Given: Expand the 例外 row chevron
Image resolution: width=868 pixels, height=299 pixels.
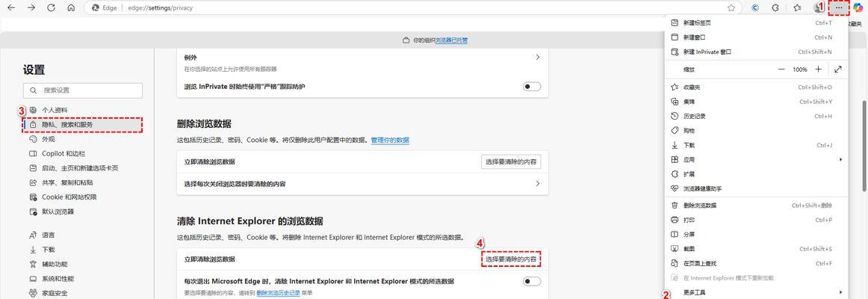Looking at the screenshot, I should [538, 57].
